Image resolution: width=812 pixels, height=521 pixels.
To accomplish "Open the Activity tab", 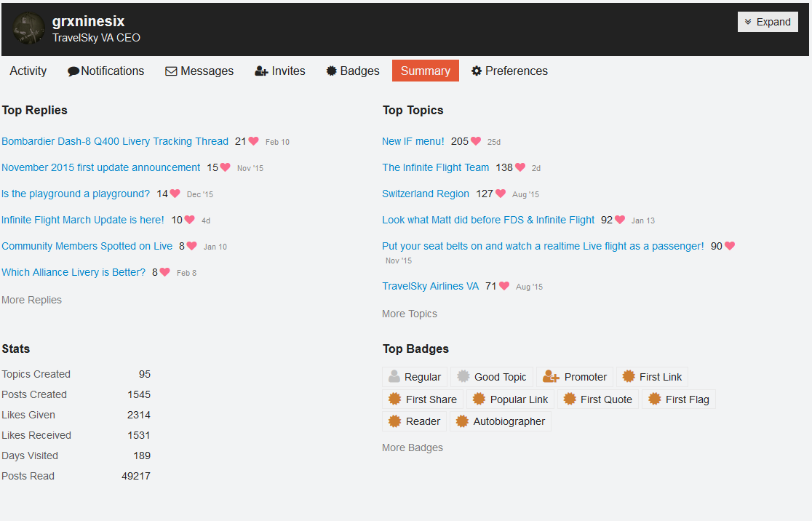I will coord(28,71).
